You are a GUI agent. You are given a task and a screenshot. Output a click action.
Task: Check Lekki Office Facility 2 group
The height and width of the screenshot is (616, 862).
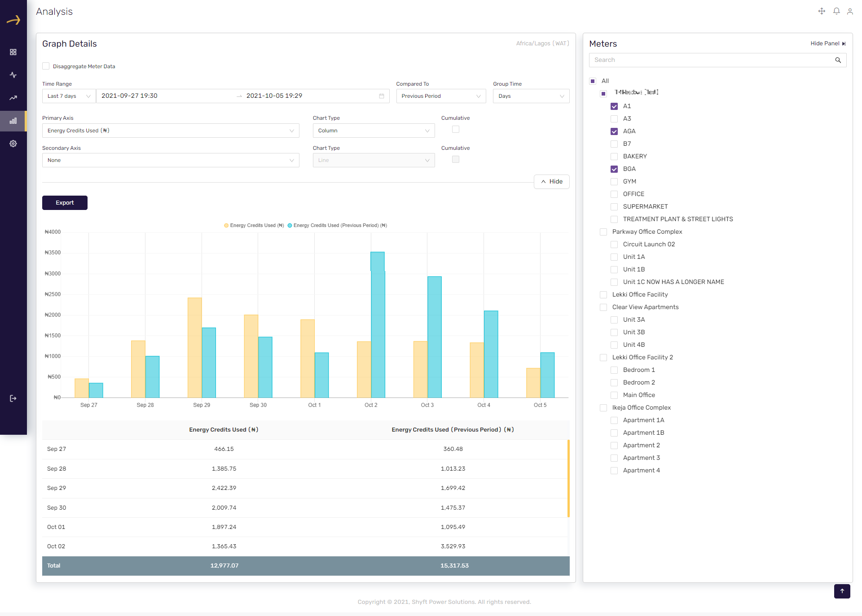[603, 358]
